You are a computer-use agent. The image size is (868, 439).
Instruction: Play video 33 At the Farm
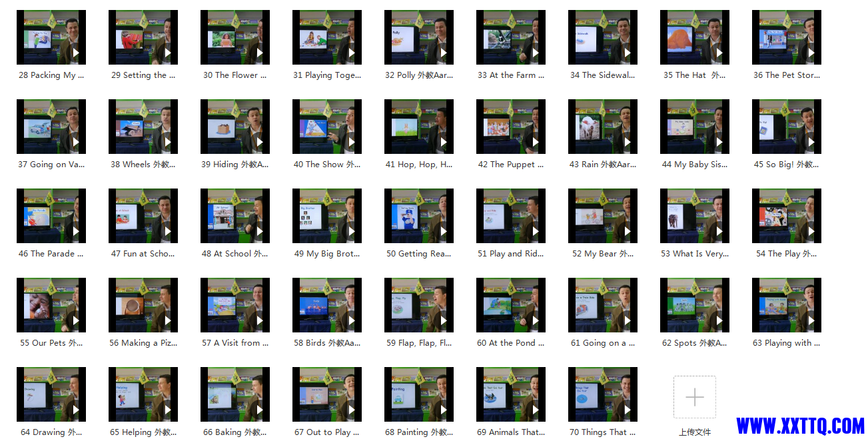point(511,37)
